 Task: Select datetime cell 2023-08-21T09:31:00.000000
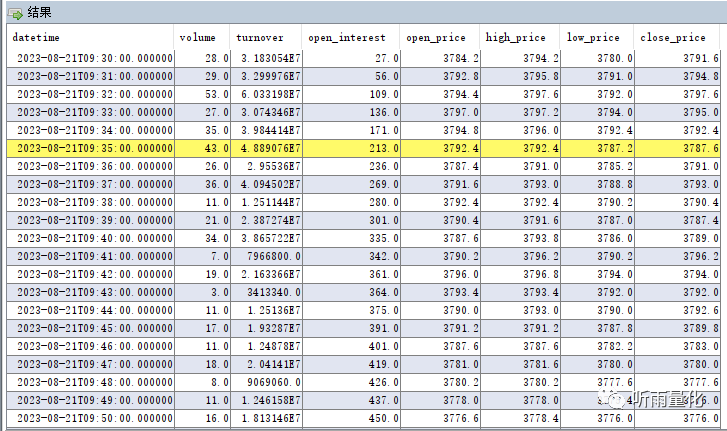(x=90, y=76)
